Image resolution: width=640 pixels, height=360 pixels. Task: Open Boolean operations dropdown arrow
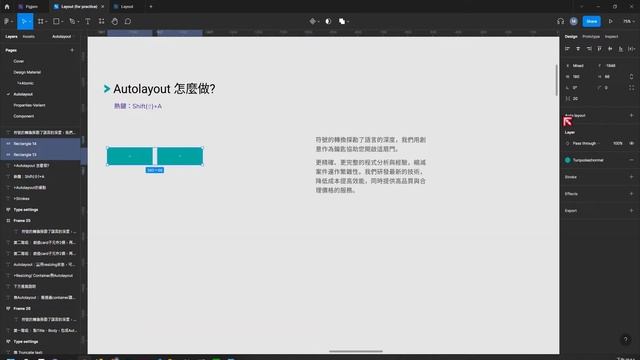click(x=348, y=22)
